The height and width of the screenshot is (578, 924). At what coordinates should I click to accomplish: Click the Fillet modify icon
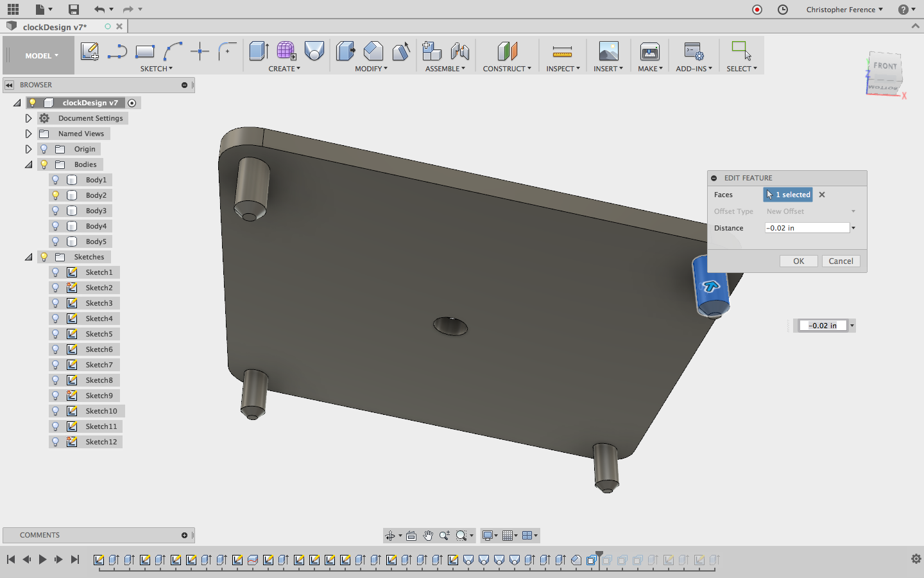373,51
